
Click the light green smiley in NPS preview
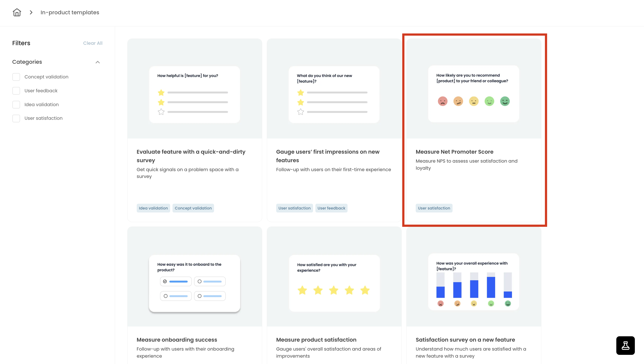coord(489,101)
